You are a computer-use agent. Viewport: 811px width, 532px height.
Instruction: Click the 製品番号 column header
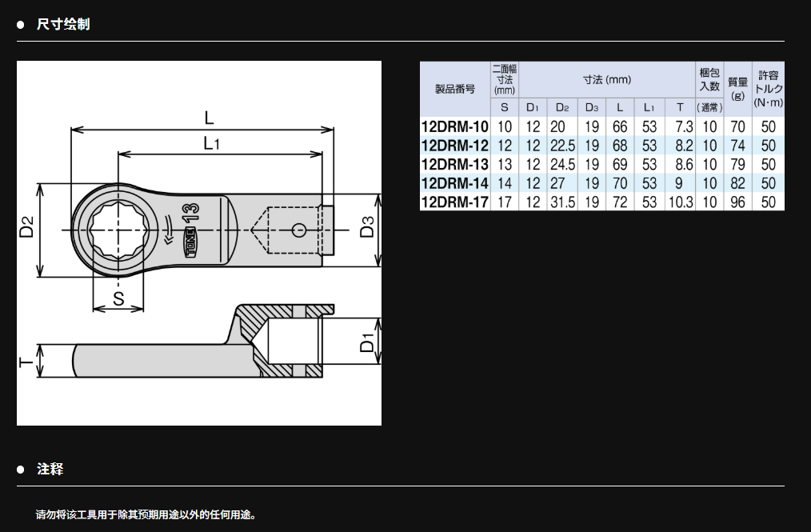tap(454, 89)
